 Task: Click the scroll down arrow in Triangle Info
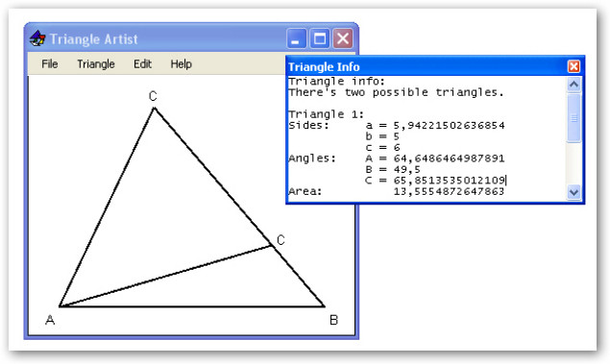point(573,192)
